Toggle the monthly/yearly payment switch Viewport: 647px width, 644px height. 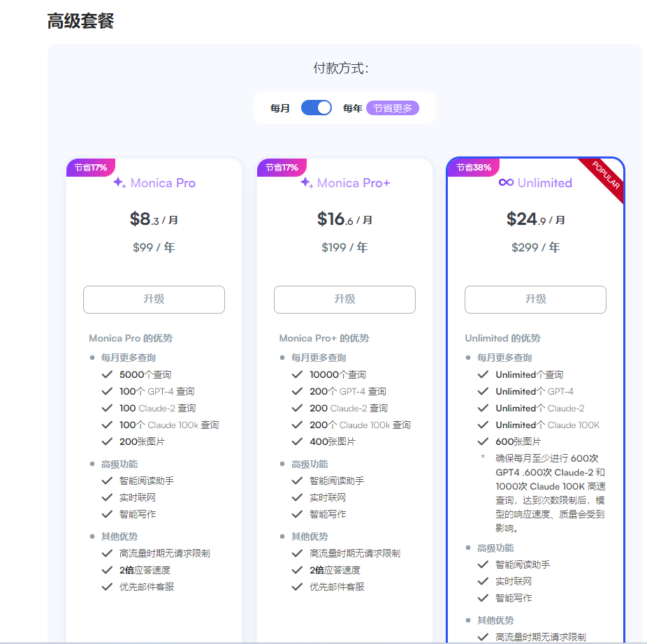pyautogui.click(x=316, y=108)
